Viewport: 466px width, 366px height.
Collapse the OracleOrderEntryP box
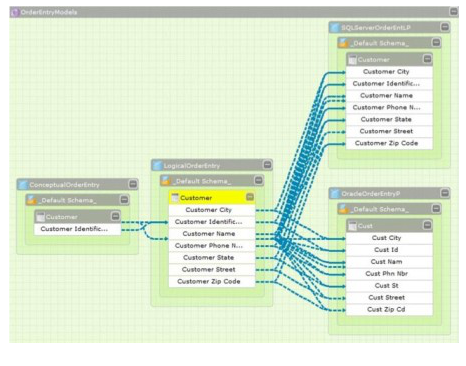445,193
